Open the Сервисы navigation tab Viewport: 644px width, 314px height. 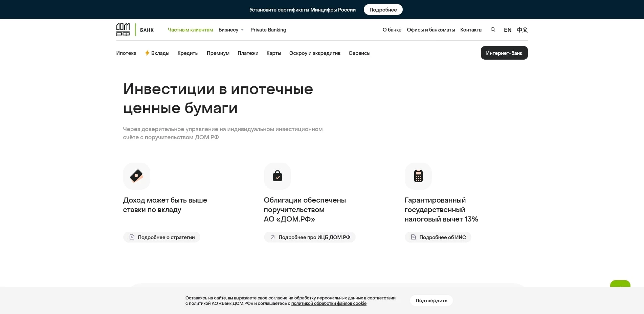click(359, 53)
